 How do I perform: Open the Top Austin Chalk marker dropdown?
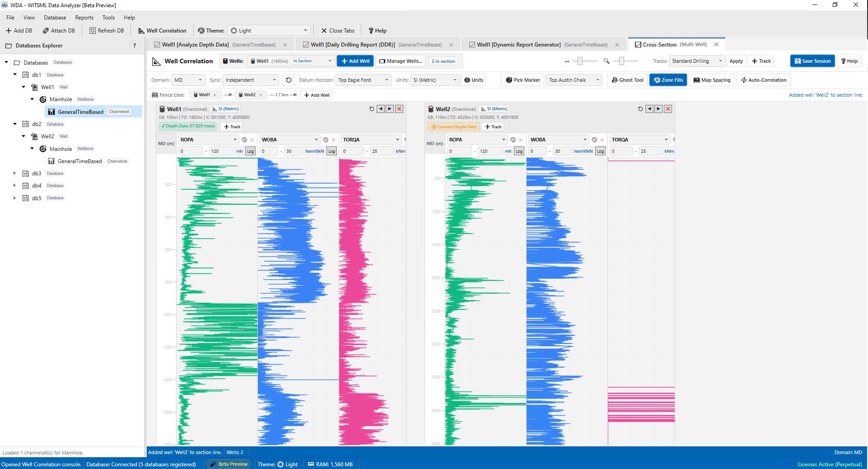574,80
